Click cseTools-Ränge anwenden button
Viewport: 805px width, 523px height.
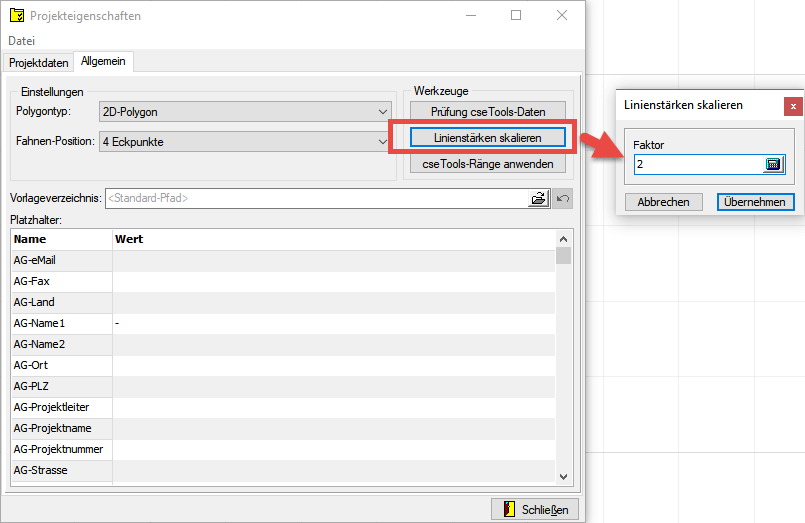point(488,163)
